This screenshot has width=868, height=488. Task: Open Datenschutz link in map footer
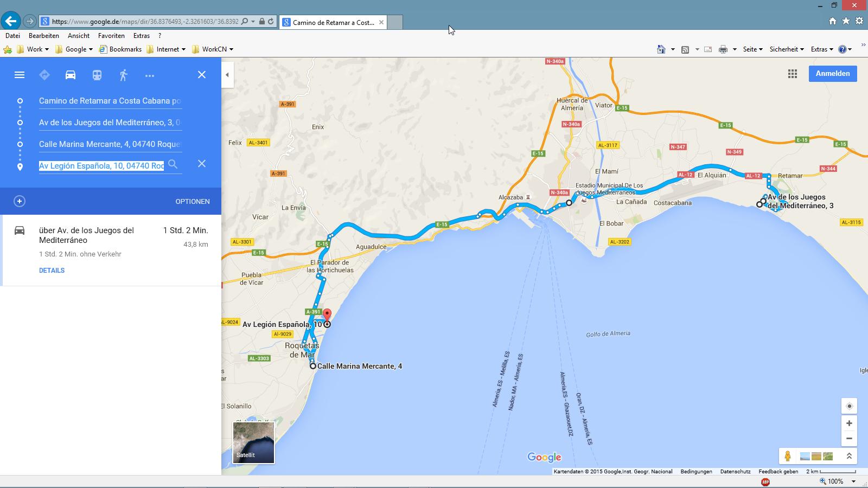(x=735, y=472)
